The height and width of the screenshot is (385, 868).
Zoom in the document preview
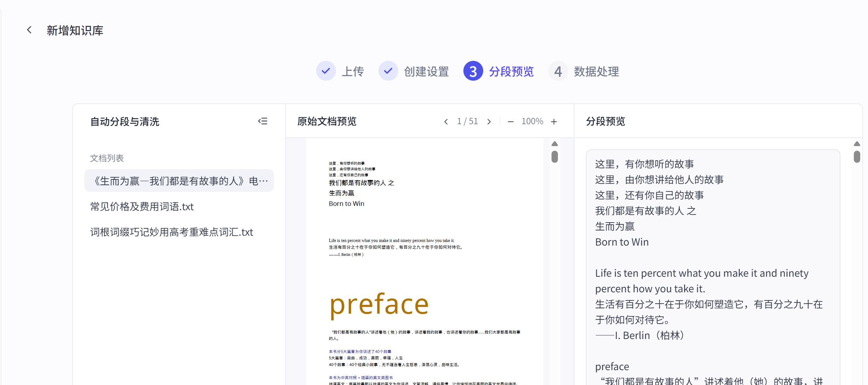[554, 122]
